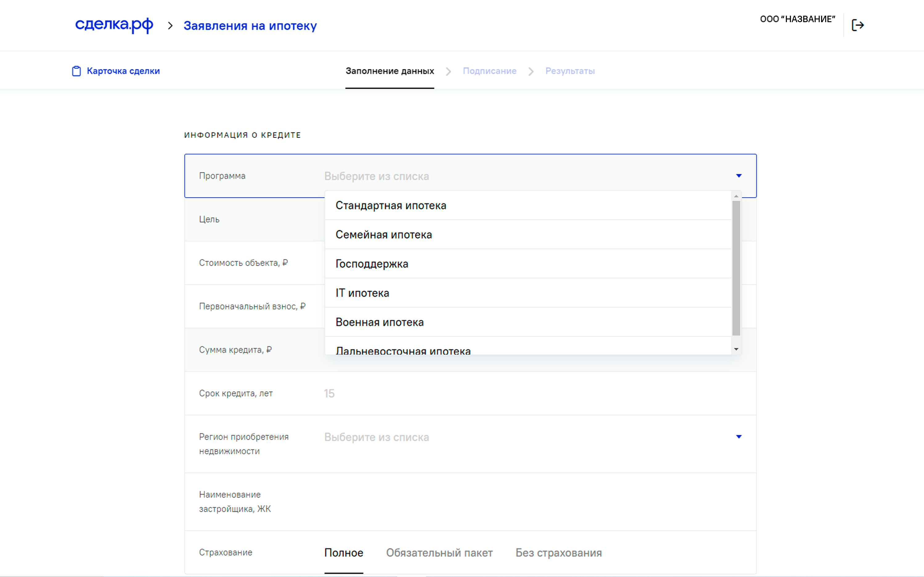Click the dropdown list scrollbar thumb
This screenshot has width=924, height=577.
[x=736, y=268]
